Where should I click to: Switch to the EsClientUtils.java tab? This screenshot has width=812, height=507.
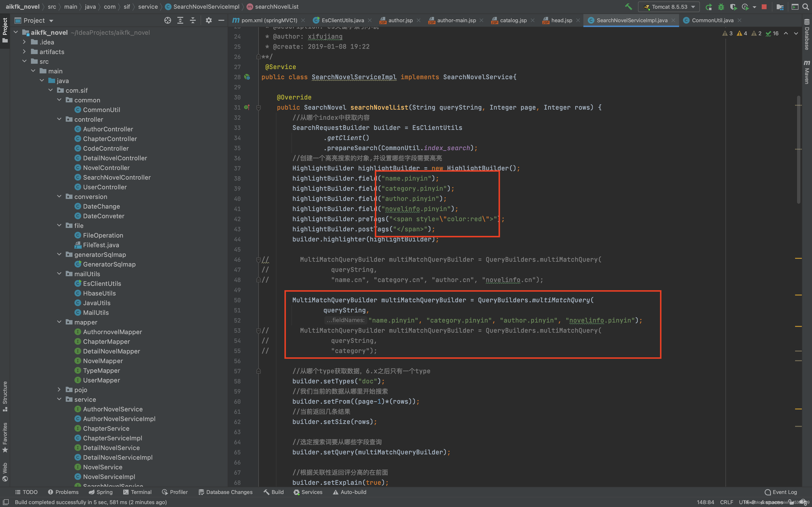click(x=342, y=21)
